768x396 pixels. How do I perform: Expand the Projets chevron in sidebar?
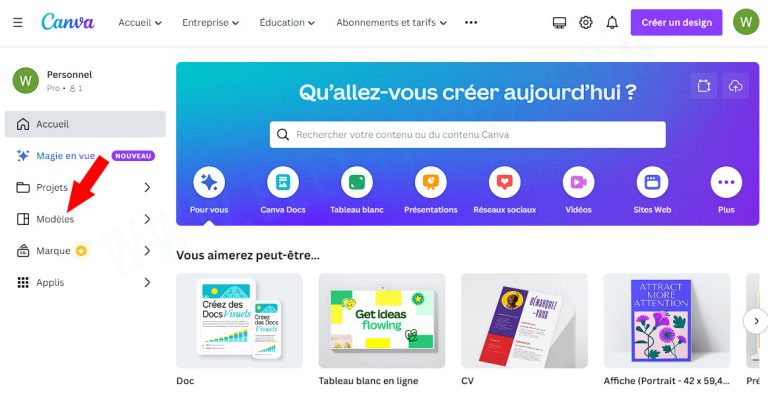coord(147,187)
